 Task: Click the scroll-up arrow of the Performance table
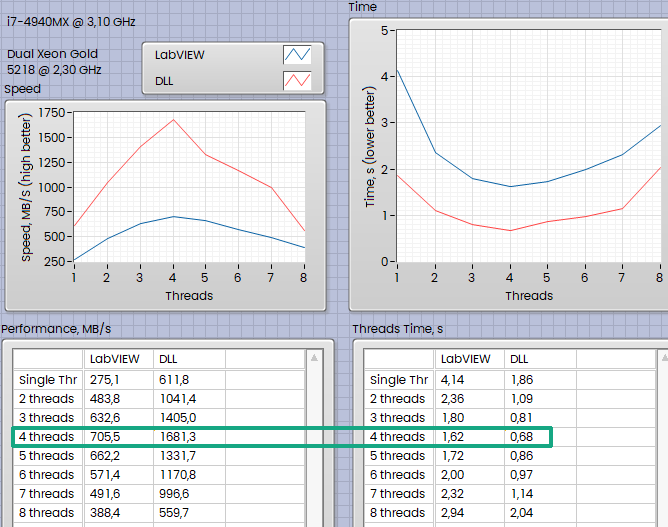coord(314,358)
